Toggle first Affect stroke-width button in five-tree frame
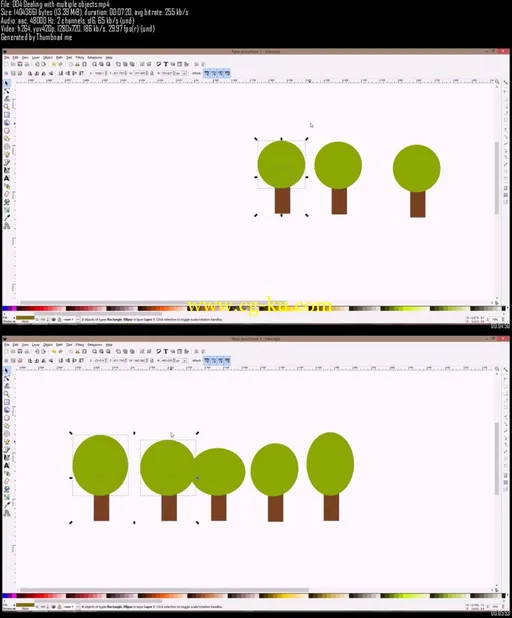 point(207,361)
